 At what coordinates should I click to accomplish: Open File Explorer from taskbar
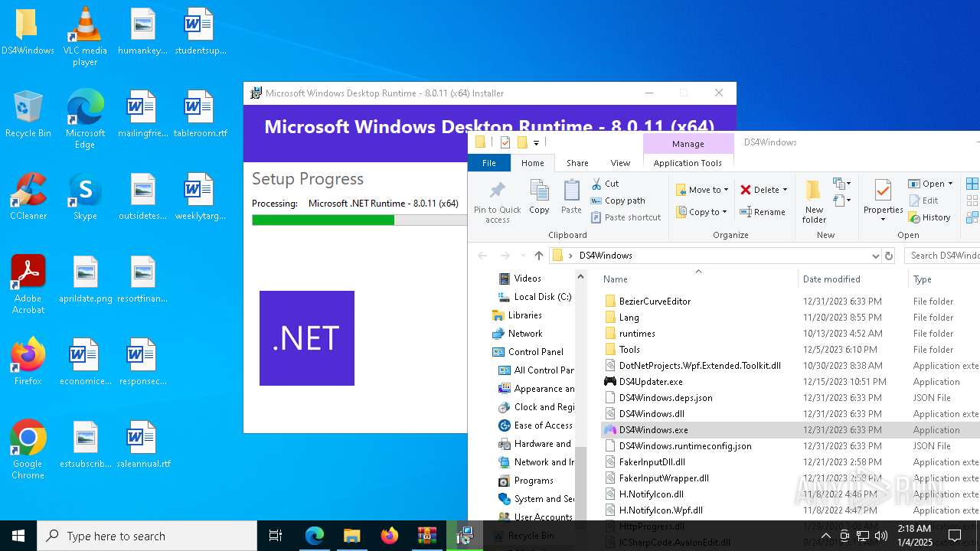pyautogui.click(x=351, y=536)
